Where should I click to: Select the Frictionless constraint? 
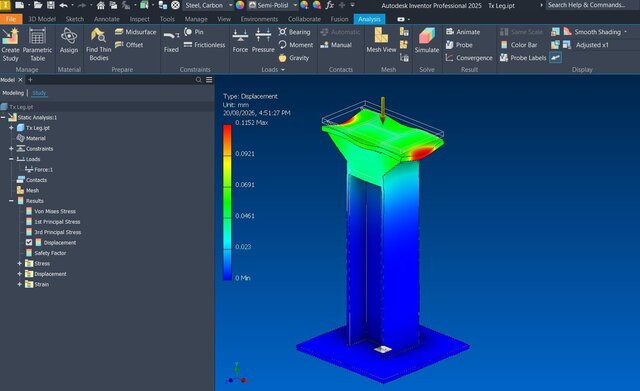[204, 45]
